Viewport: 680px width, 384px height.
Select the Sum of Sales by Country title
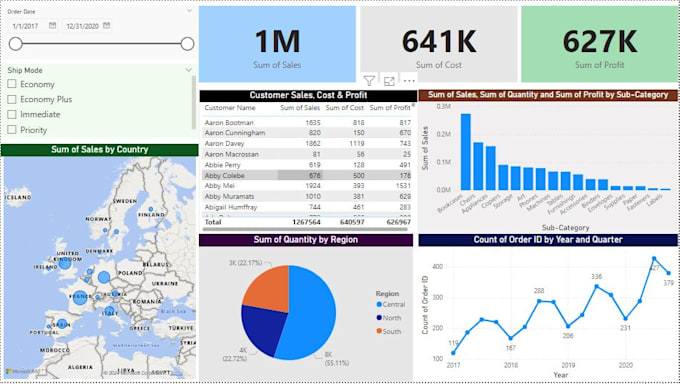tap(100, 150)
